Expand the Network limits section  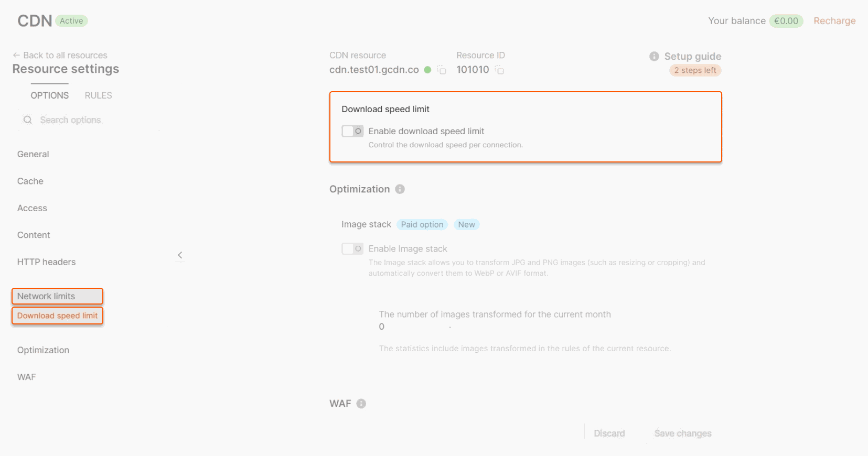tap(57, 296)
